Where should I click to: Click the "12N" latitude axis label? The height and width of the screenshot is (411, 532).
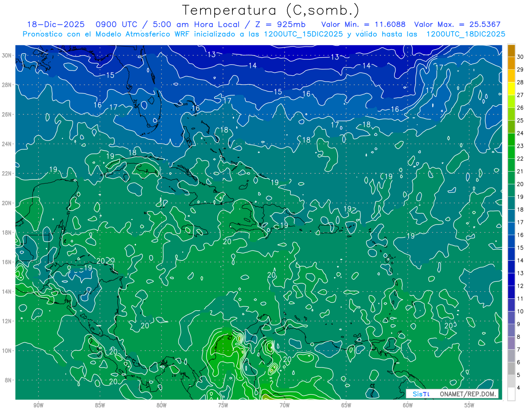coord(7,321)
